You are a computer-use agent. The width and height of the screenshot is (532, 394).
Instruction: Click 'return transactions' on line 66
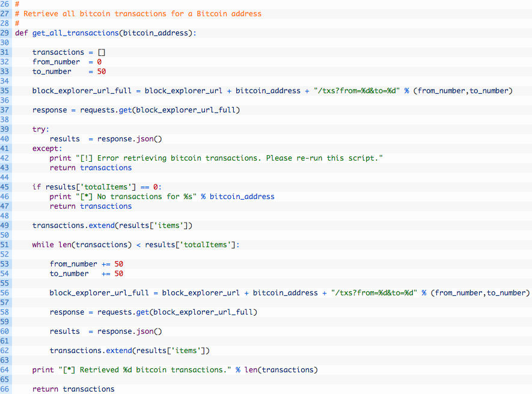[x=73, y=389]
